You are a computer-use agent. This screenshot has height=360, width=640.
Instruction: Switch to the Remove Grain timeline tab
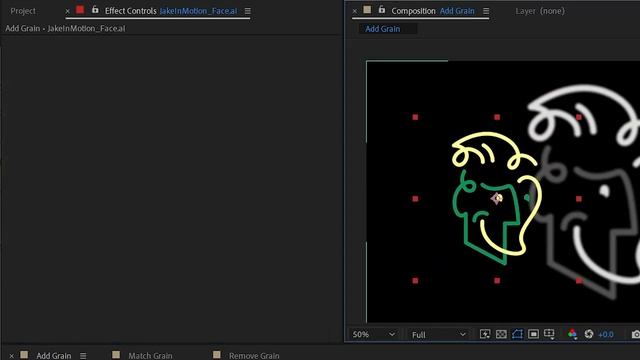point(254,356)
